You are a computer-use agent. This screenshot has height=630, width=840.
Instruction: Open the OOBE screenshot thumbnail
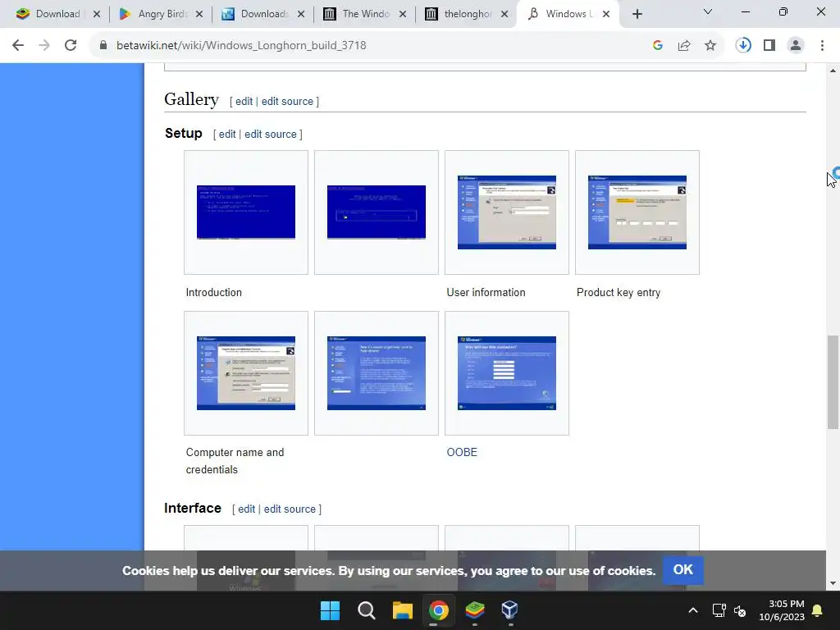pos(507,373)
